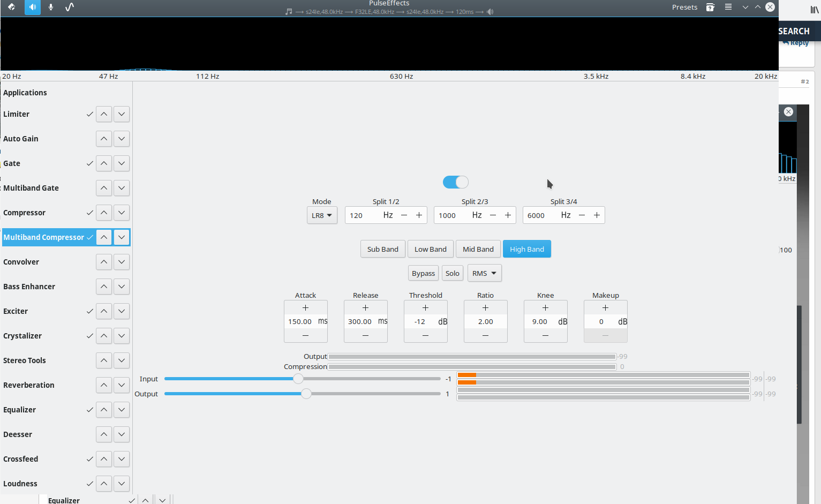Move Multiband Compressor up in the list
The height and width of the screenshot is (504, 821).
pyautogui.click(x=104, y=237)
